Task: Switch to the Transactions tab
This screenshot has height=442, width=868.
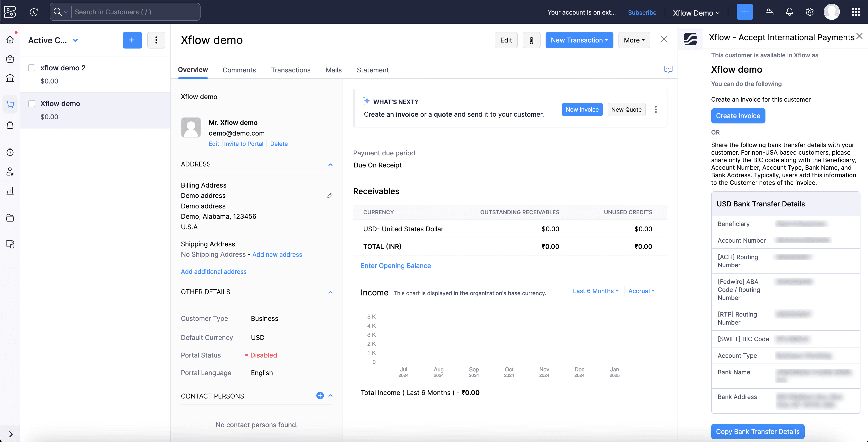Action: [x=291, y=70]
